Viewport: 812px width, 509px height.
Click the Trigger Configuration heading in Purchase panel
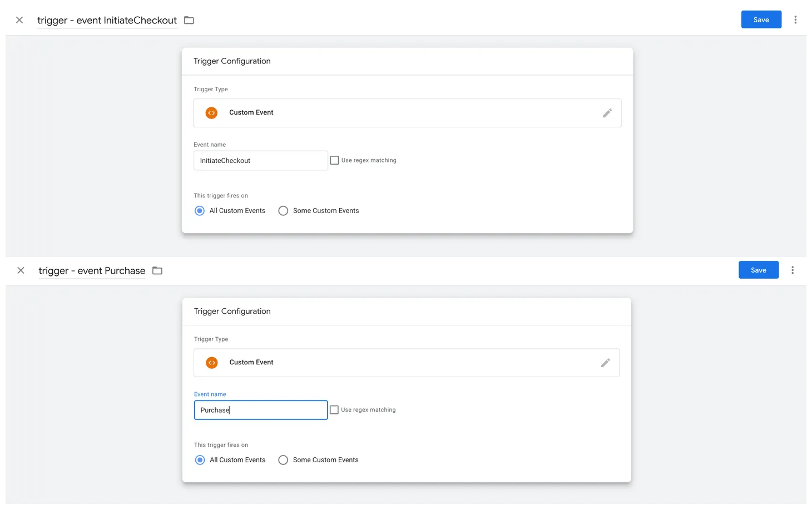click(232, 312)
